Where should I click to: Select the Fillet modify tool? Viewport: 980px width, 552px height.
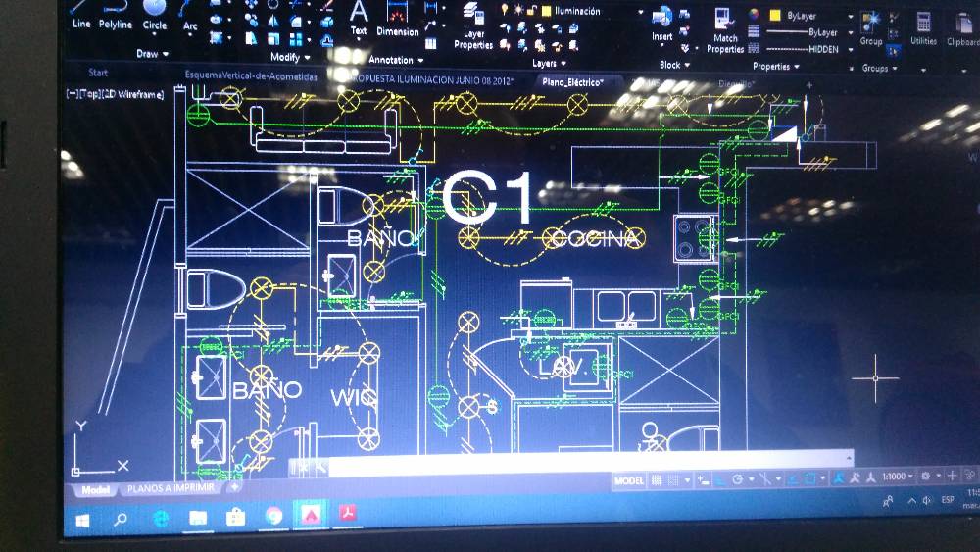pyautogui.click(x=296, y=22)
